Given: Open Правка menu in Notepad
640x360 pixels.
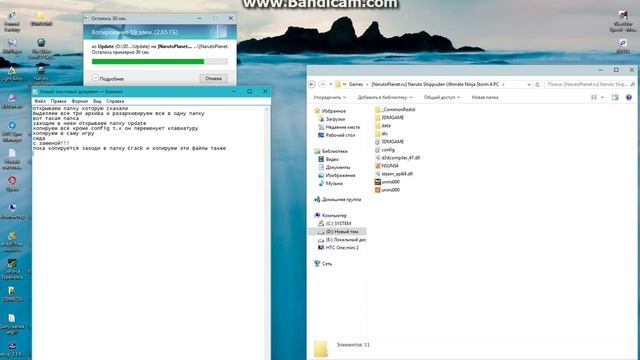Looking at the screenshot, I should coord(58,101).
